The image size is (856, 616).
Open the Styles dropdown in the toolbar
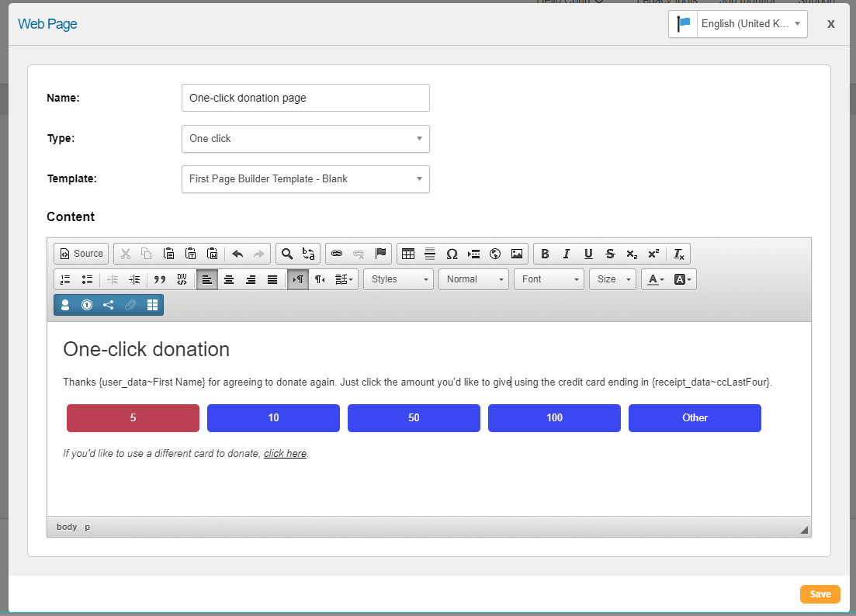pos(399,279)
